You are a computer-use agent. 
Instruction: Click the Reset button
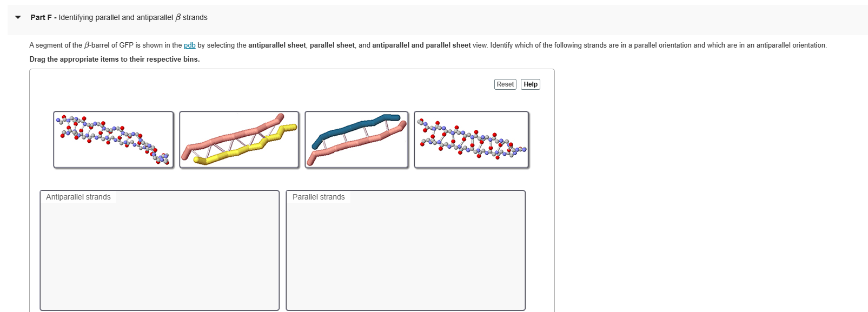[505, 84]
